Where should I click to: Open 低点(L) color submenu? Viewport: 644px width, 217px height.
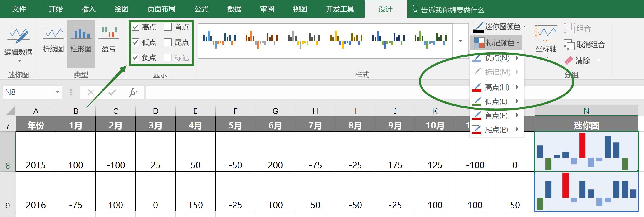(497, 101)
